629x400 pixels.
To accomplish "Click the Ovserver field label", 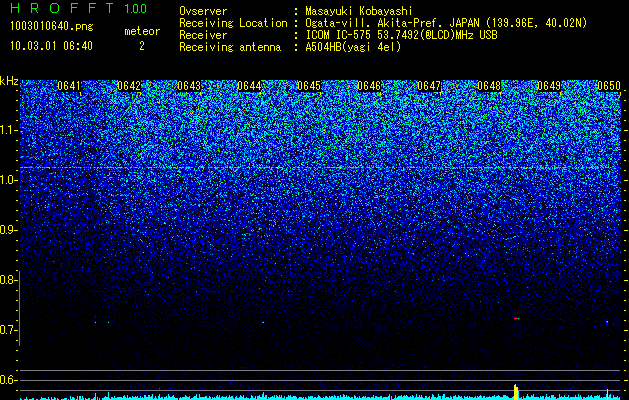I will [x=203, y=11].
